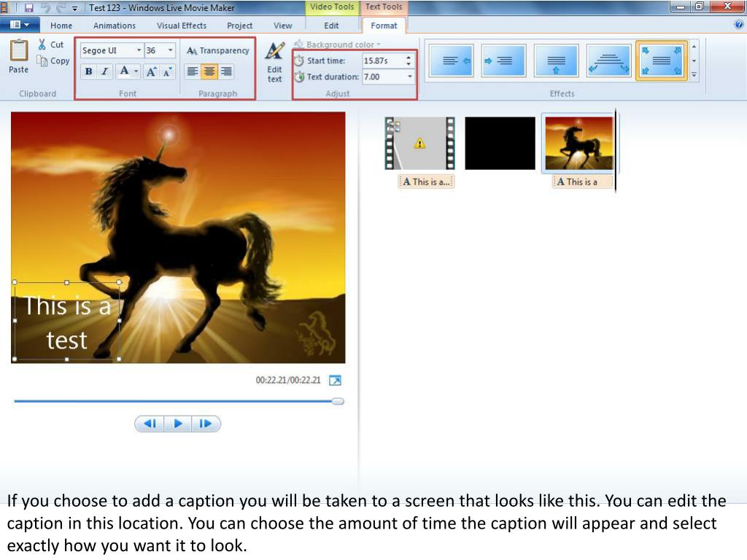Click the Save icon in quick access toolbar

pos(28,7)
